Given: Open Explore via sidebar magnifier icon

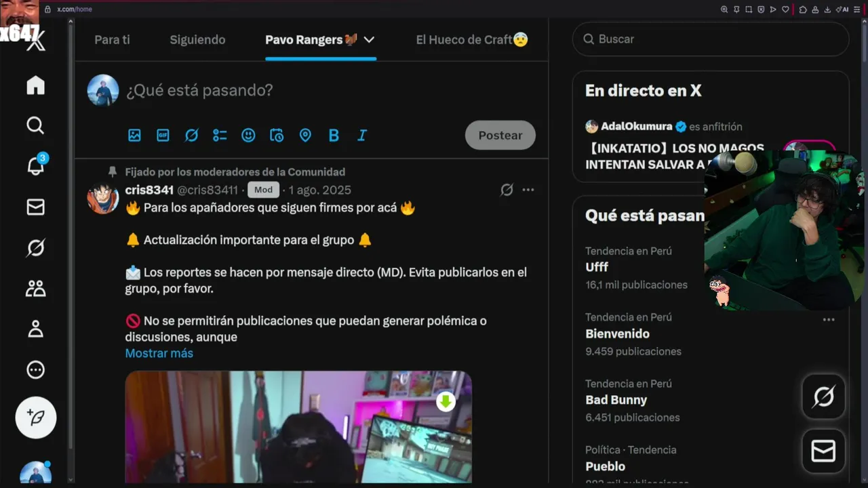Looking at the screenshot, I should tap(35, 125).
